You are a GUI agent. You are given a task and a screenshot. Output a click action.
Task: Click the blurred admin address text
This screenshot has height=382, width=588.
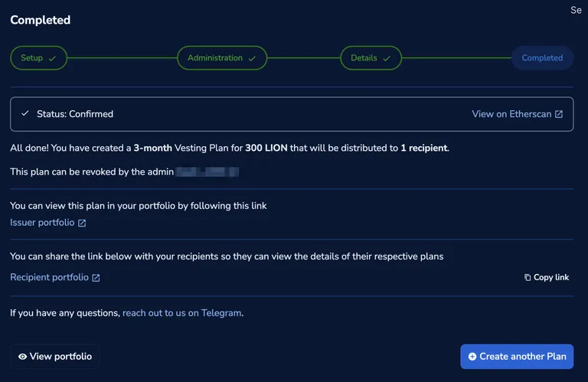pos(207,171)
